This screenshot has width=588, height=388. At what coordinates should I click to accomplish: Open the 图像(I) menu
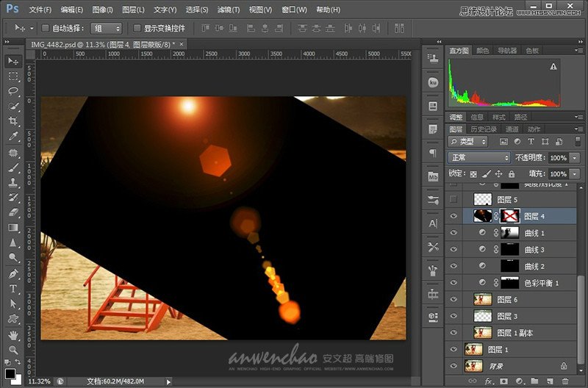[103, 10]
